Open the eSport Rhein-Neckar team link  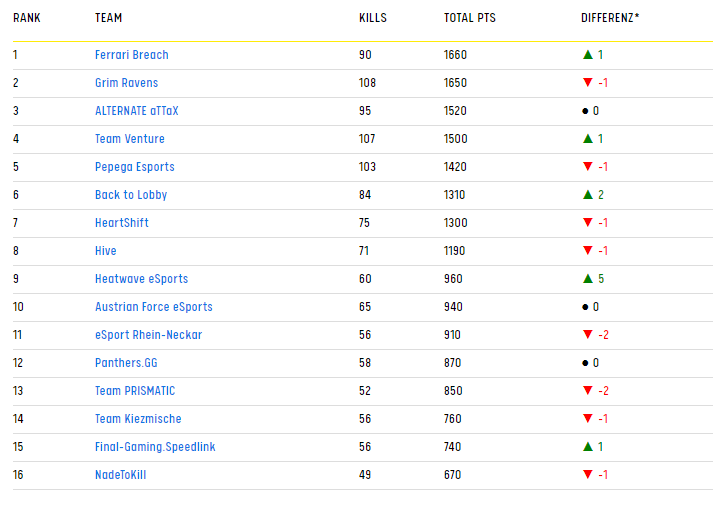[x=148, y=335]
